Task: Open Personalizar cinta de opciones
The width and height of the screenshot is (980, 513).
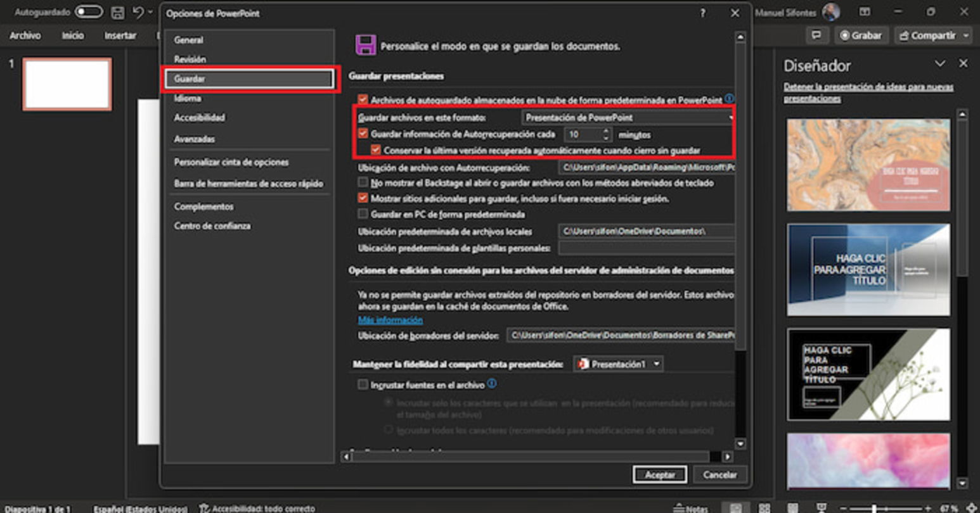Action: (231, 162)
